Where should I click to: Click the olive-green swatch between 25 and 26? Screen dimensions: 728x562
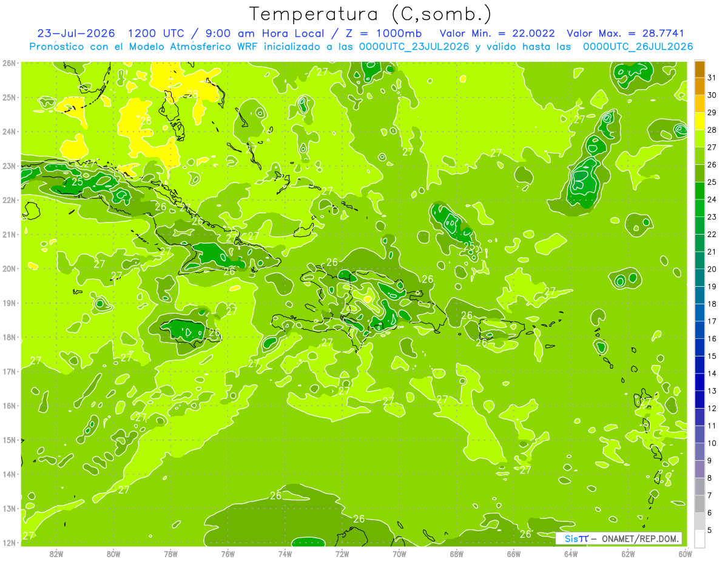pos(700,174)
